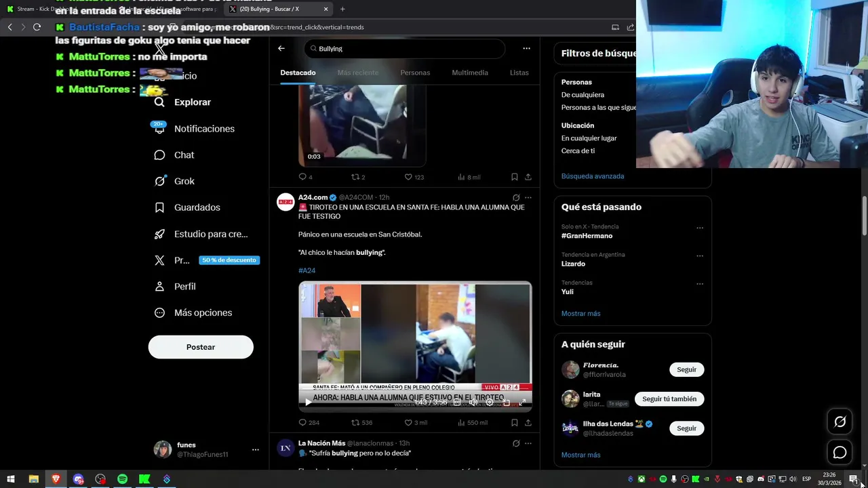Open Más opciones in the sidebar
The image size is (868, 488).
[193, 313]
